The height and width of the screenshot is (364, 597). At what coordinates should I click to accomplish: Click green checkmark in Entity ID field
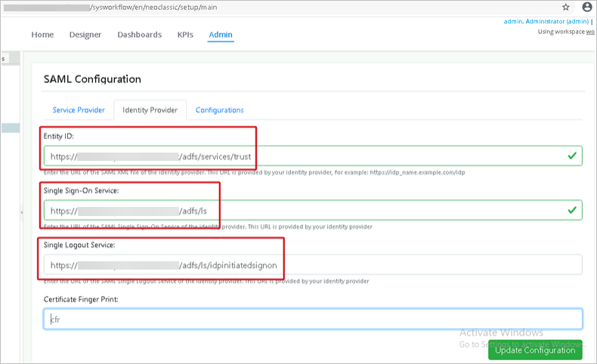[571, 156]
